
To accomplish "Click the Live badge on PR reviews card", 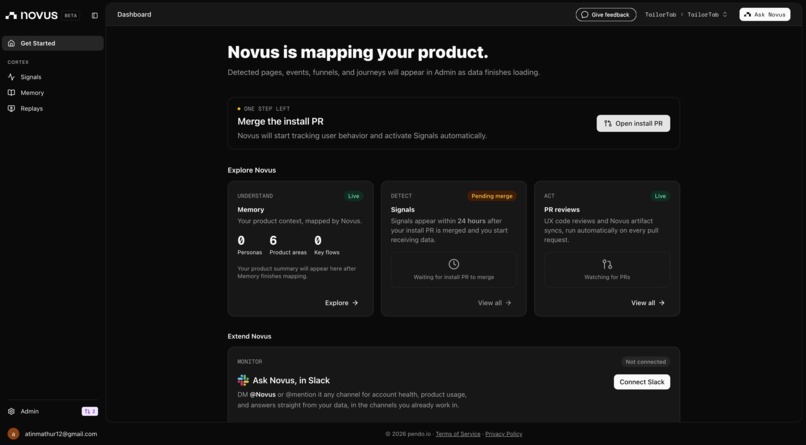I will coord(660,196).
